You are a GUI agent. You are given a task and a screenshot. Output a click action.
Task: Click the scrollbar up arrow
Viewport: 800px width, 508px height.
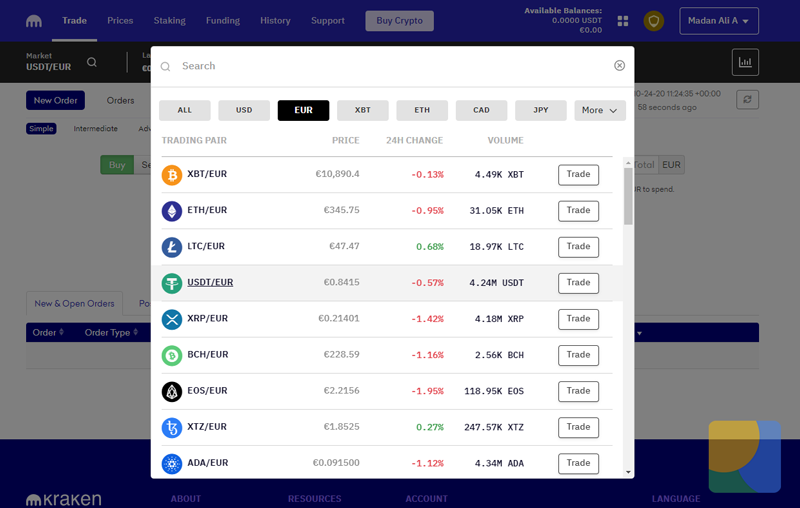click(x=628, y=163)
